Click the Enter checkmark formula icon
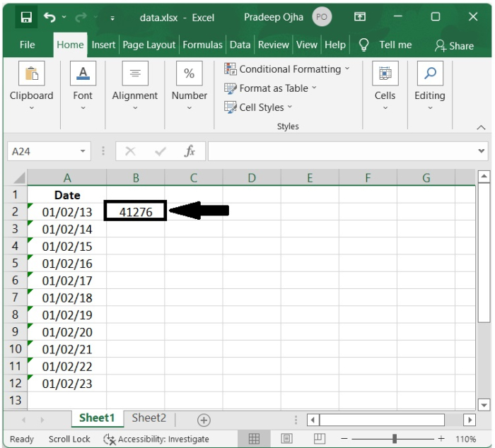 click(161, 151)
